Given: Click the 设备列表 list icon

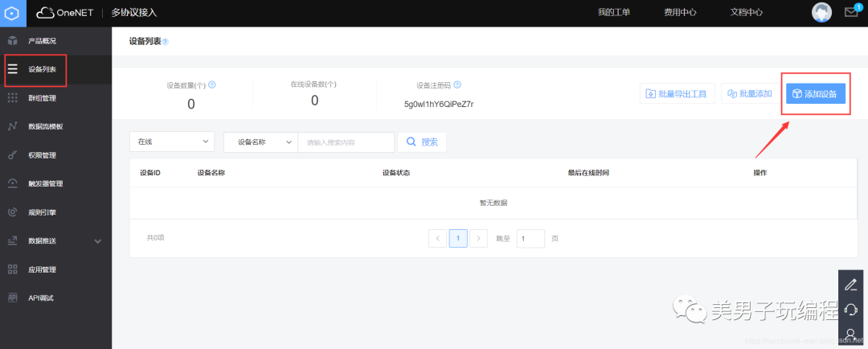Looking at the screenshot, I should (x=13, y=69).
